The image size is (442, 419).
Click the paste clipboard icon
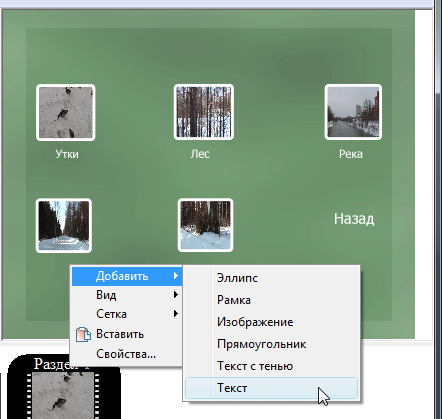tap(83, 334)
